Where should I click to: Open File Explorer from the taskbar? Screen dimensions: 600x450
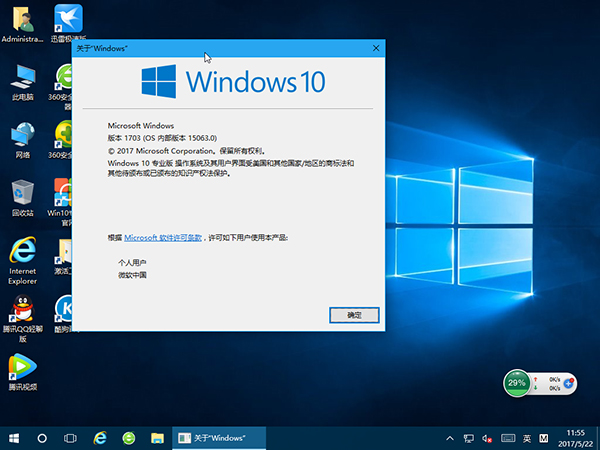(x=157, y=438)
